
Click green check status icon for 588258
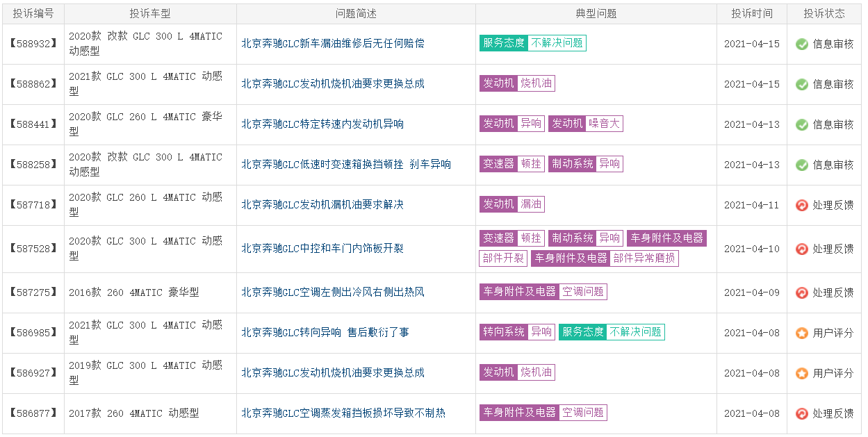click(802, 165)
